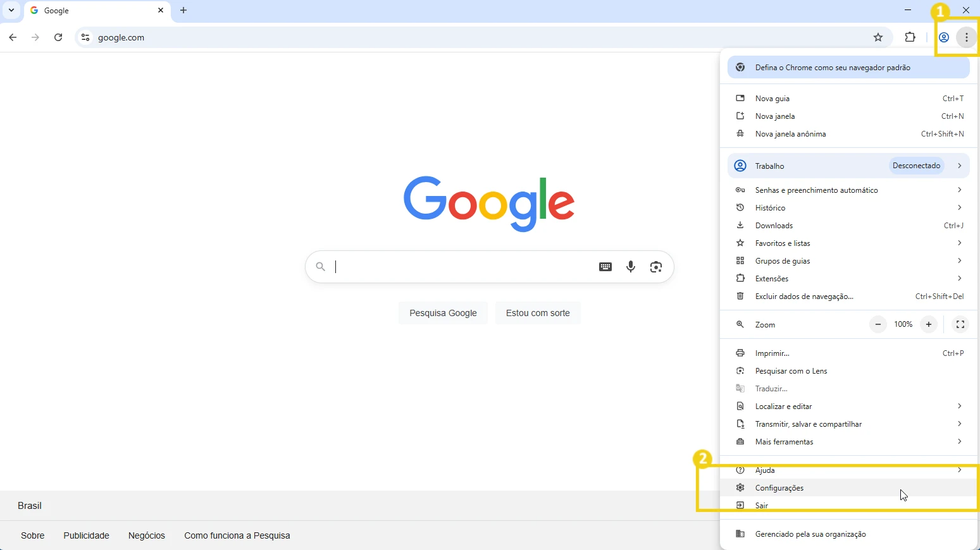Open the Negócios footer link
980x550 pixels.
147,535
